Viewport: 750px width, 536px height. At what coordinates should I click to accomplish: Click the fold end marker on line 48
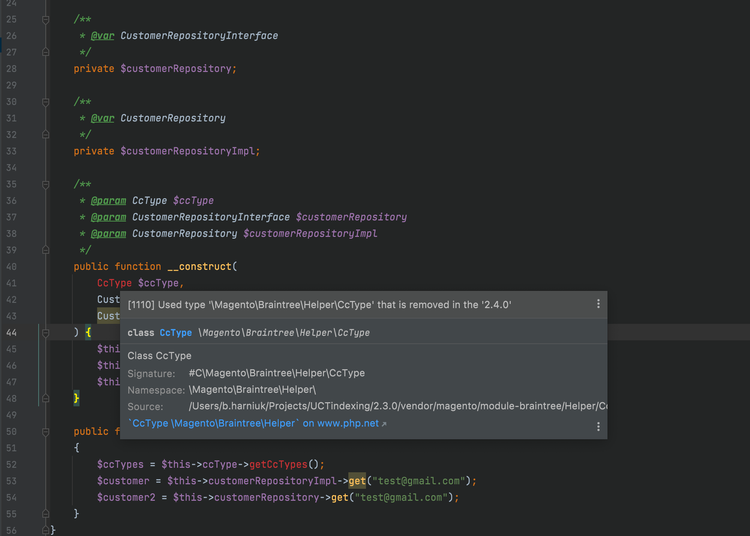tap(46, 398)
